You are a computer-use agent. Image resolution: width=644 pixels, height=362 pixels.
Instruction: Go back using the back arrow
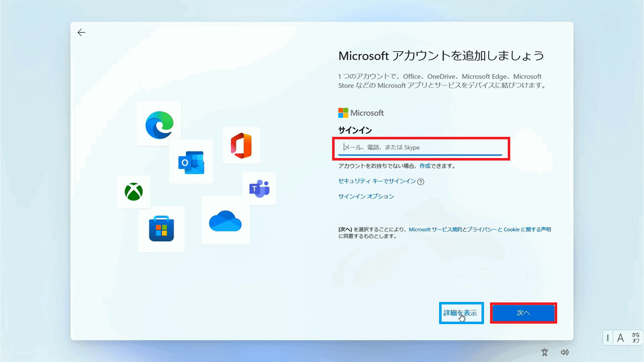(x=81, y=33)
